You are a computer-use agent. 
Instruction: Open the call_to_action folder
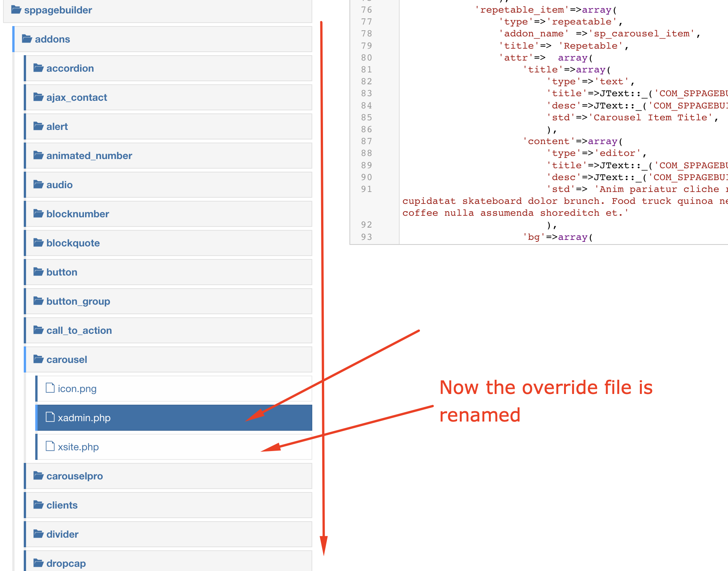click(x=79, y=330)
